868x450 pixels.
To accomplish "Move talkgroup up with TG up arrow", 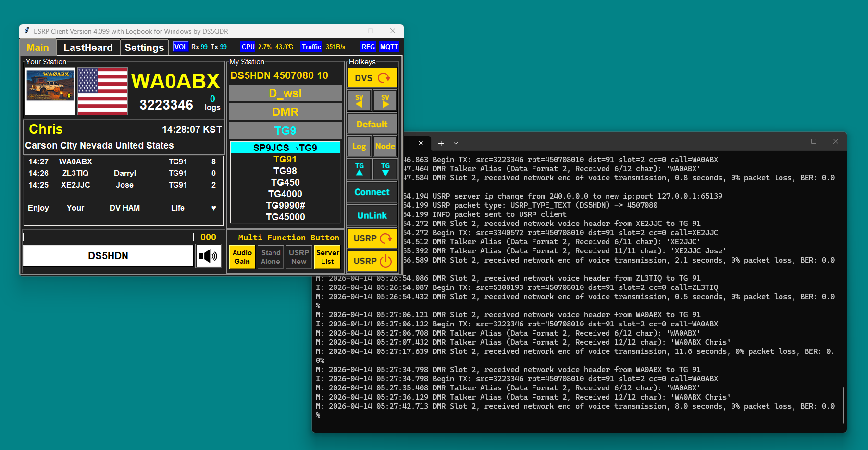I will tap(359, 169).
